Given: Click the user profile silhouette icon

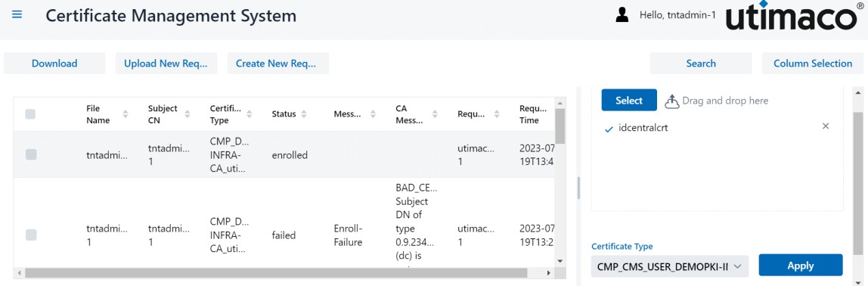Looking at the screenshot, I should click(622, 16).
